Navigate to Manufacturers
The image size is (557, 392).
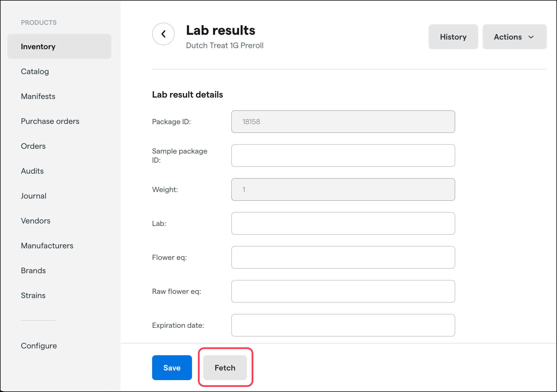(47, 245)
